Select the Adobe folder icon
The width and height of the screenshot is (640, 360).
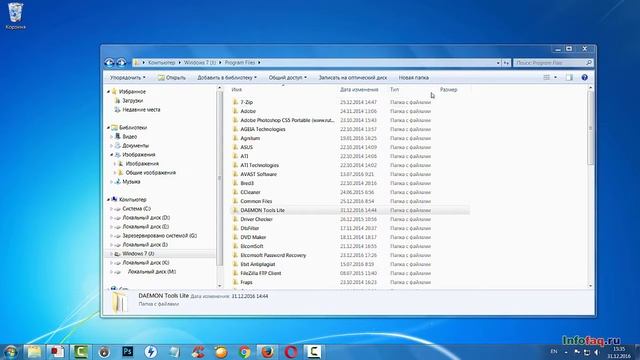tap(235, 111)
